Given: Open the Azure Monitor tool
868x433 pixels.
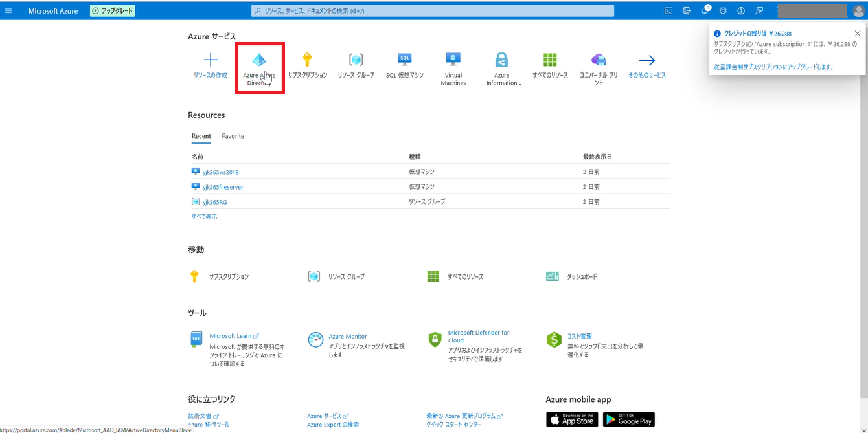Looking at the screenshot, I should pos(348,337).
